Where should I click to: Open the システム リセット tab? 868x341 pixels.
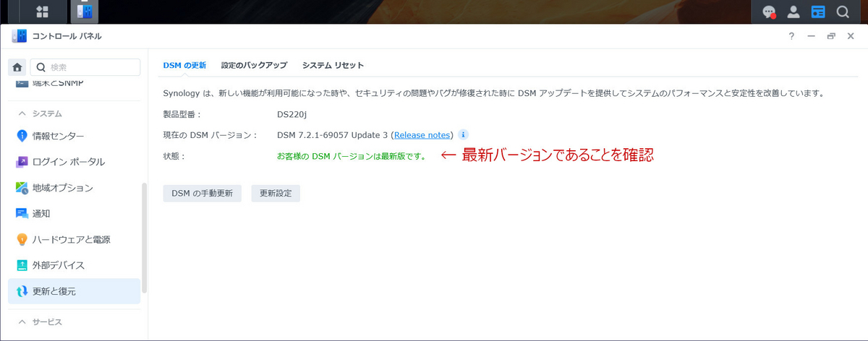click(x=333, y=65)
